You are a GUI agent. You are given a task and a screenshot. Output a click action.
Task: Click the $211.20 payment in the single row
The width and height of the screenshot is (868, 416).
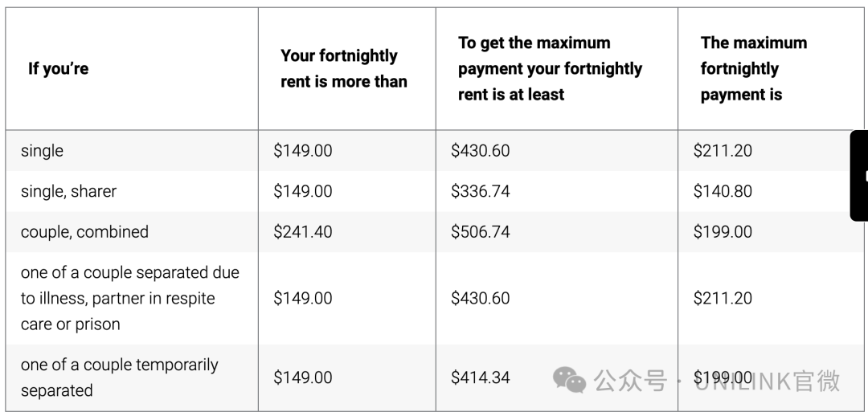coord(723,151)
